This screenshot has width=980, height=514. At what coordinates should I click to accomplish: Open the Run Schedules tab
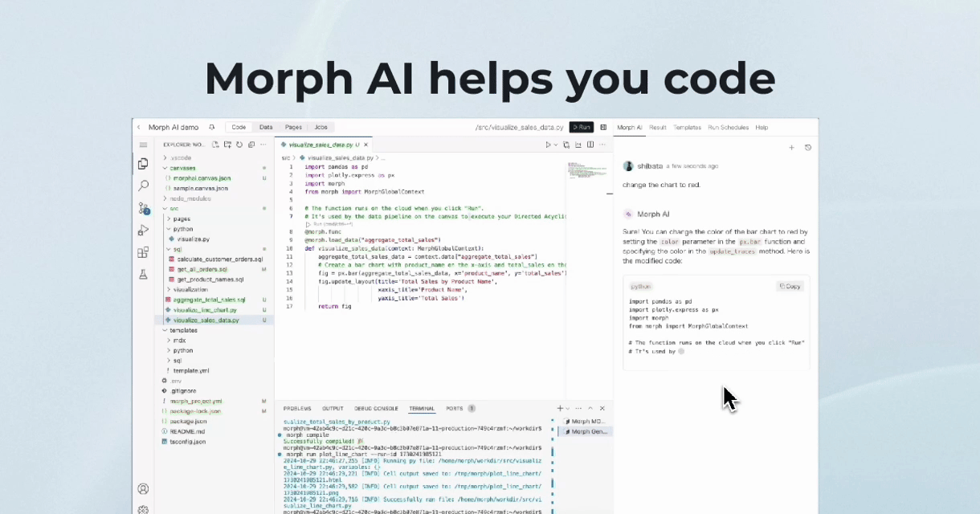[728, 127]
